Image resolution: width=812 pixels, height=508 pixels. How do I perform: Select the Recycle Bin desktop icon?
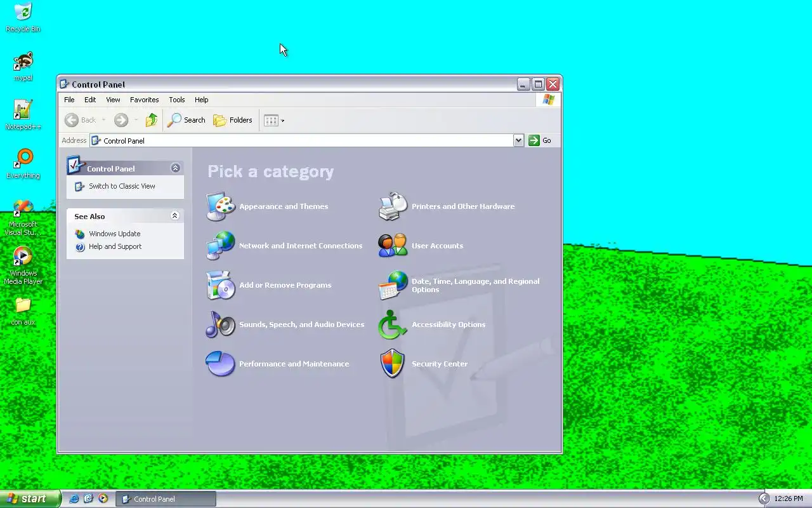point(23,18)
